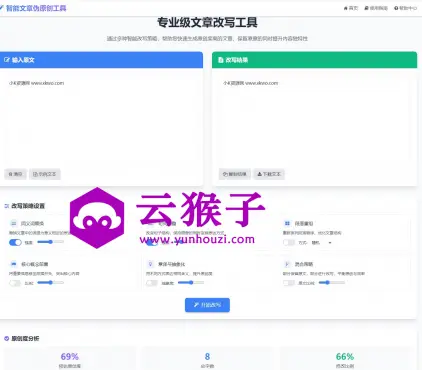Image resolution: width=422 pixels, height=370 pixels.
Task: Adjust the 具体与抽象化 level slider
Action: [191, 282]
